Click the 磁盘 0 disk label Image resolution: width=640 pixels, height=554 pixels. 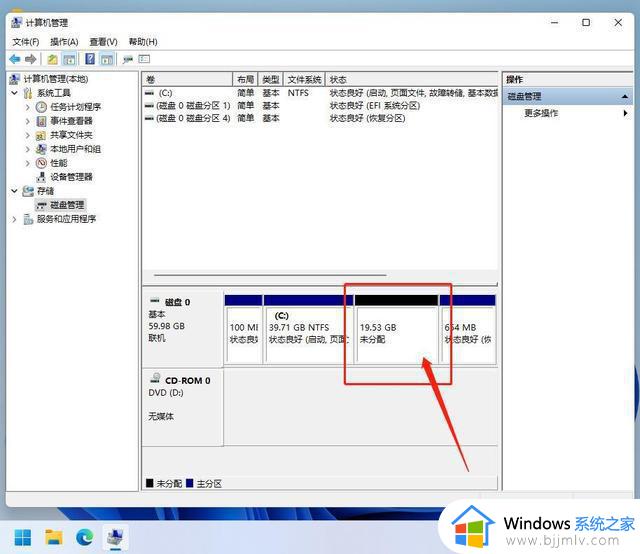pyautogui.click(x=177, y=303)
